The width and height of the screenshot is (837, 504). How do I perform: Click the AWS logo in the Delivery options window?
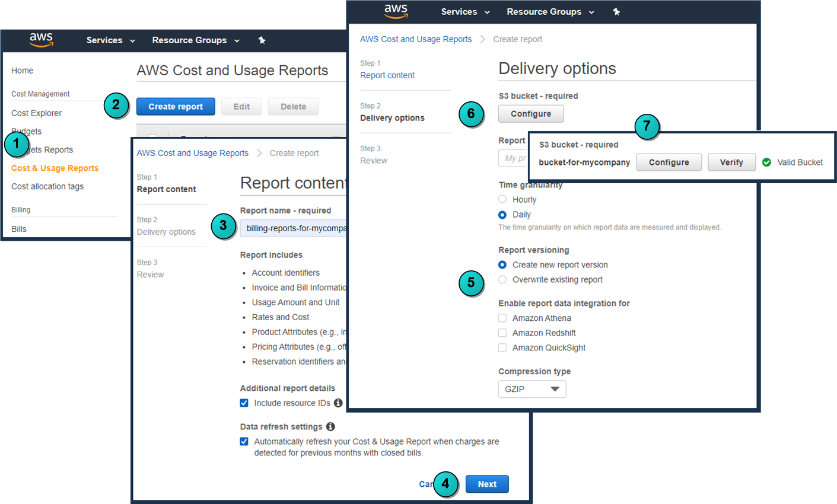396,11
